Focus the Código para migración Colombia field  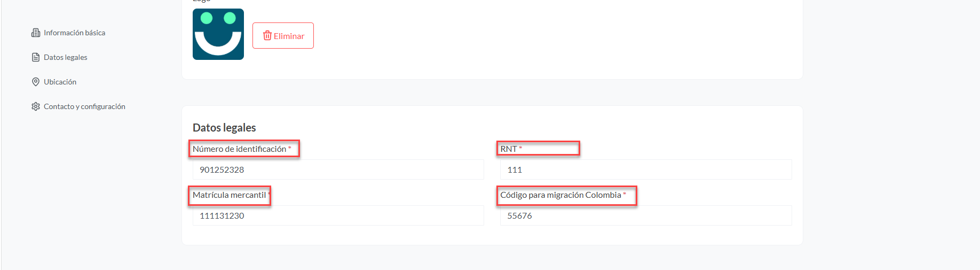point(645,215)
